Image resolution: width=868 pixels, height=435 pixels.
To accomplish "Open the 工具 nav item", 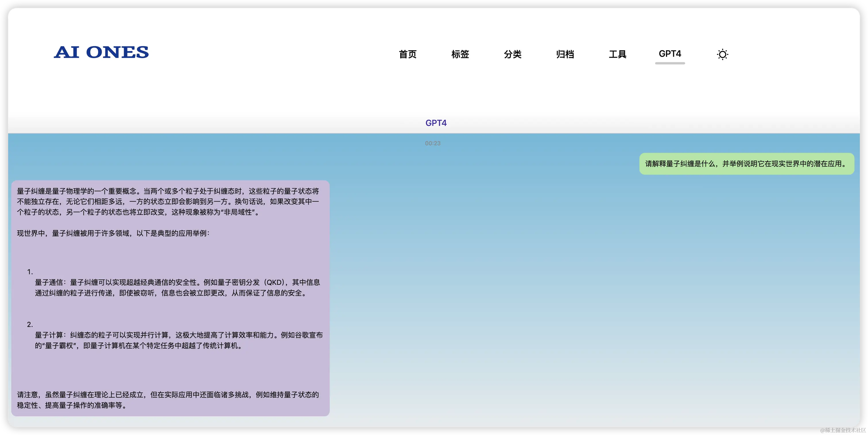I will (617, 54).
